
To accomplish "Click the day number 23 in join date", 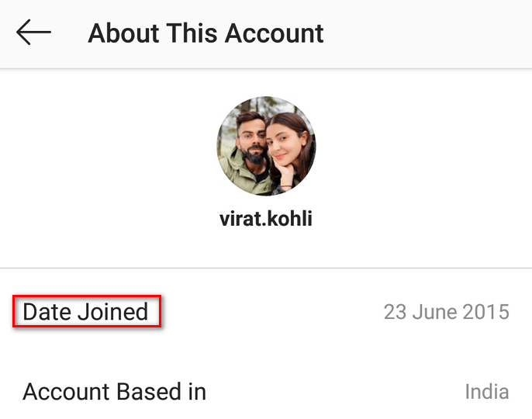I will (x=395, y=312).
